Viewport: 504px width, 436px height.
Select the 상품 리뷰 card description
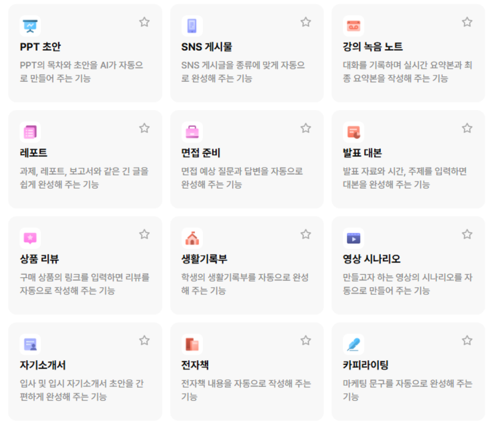tap(84, 284)
